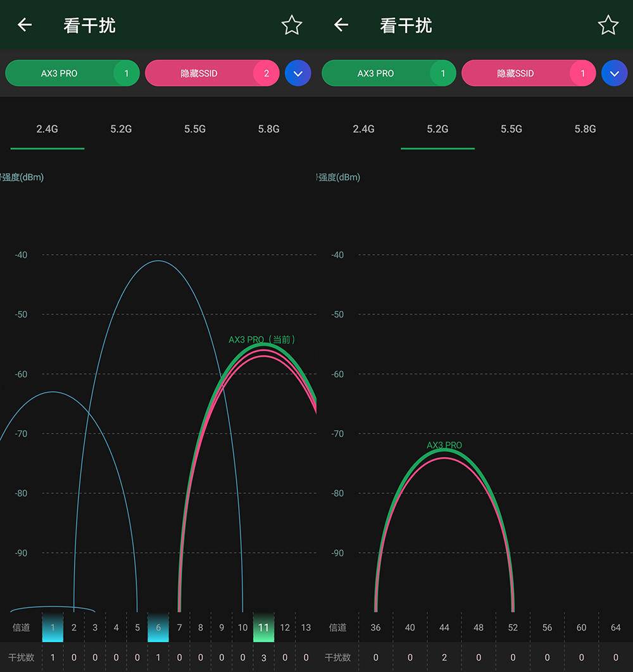Switch to 2.4G tab on right screen
The height and width of the screenshot is (672, 633).
[363, 129]
